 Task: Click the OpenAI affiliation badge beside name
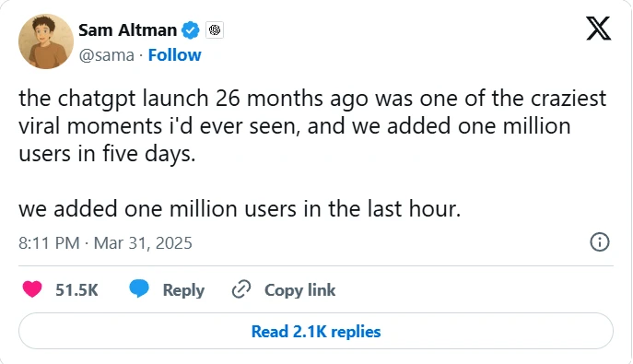click(x=215, y=30)
